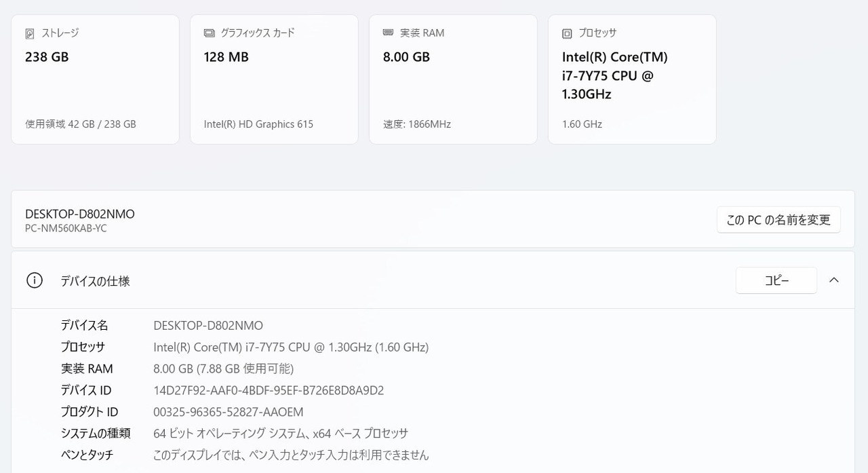Viewport: 868px width, 473px height.
Task: Click the 速度: 1866MHz RAM text
Action: 416,124
